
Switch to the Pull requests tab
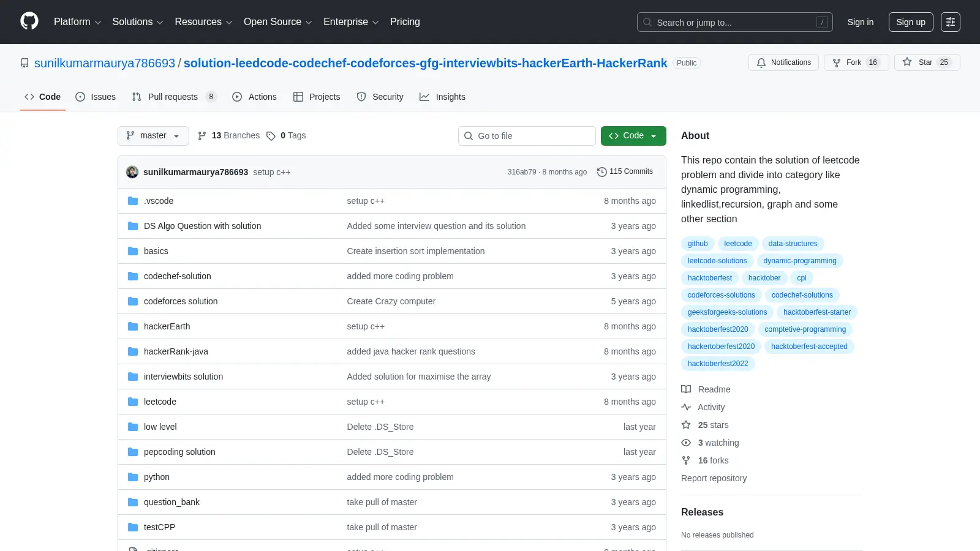click(174, 97)
